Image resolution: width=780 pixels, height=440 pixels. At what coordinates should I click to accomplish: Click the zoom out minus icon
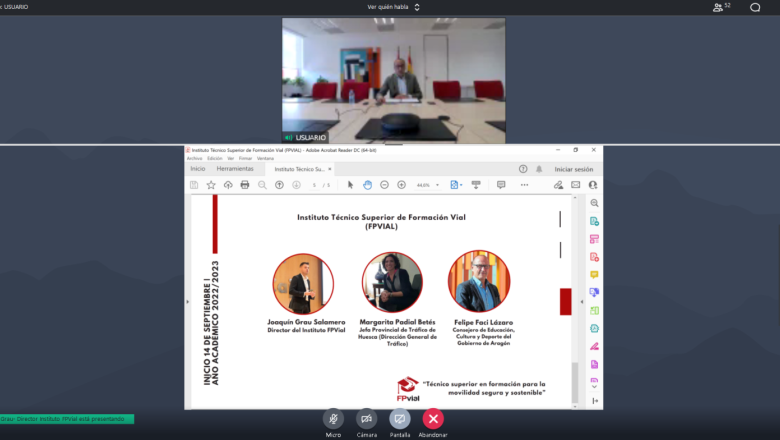385,185
